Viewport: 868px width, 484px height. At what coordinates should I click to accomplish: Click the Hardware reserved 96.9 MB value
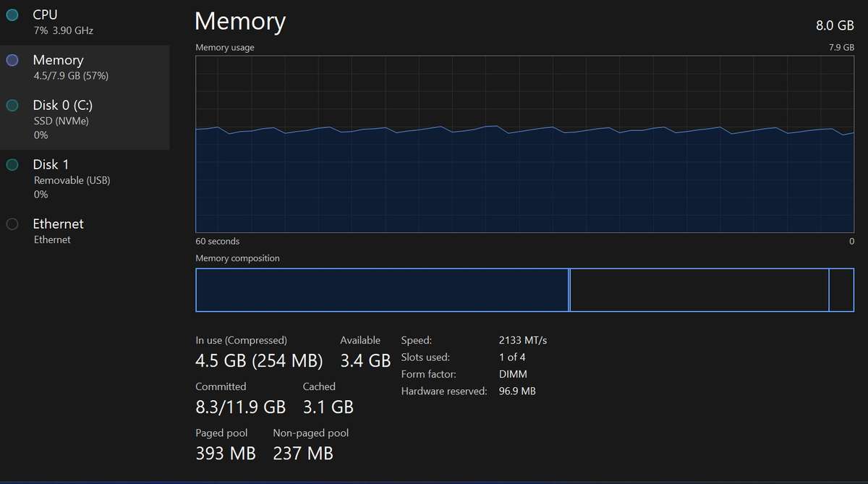tap(517, 391)
